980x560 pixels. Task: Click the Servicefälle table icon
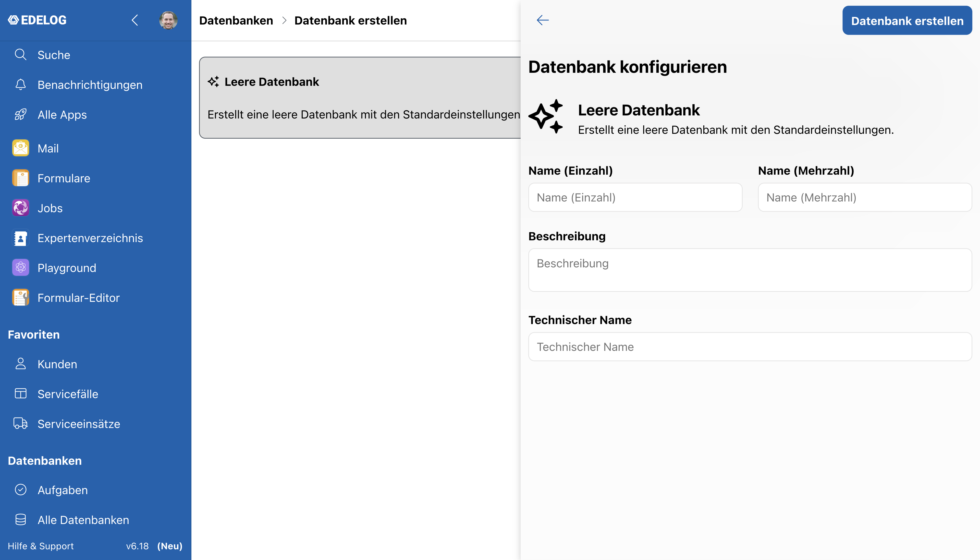(x=20, y=394)
